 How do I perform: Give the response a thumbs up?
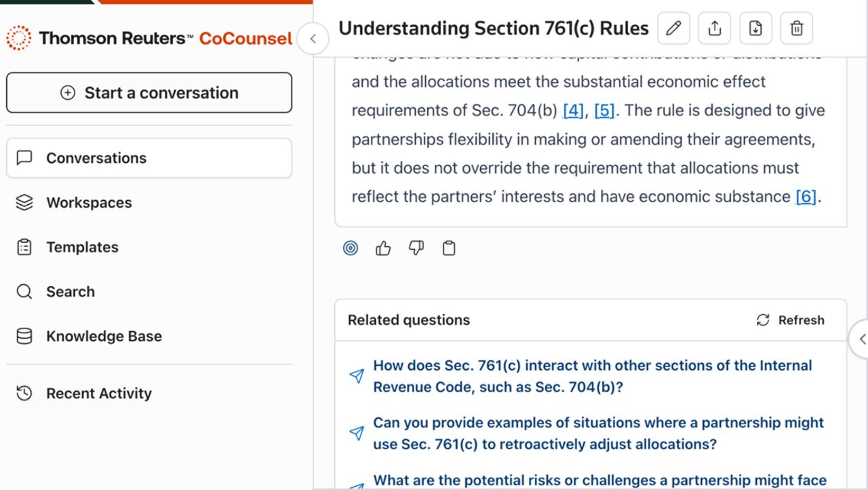pos(383,248)
